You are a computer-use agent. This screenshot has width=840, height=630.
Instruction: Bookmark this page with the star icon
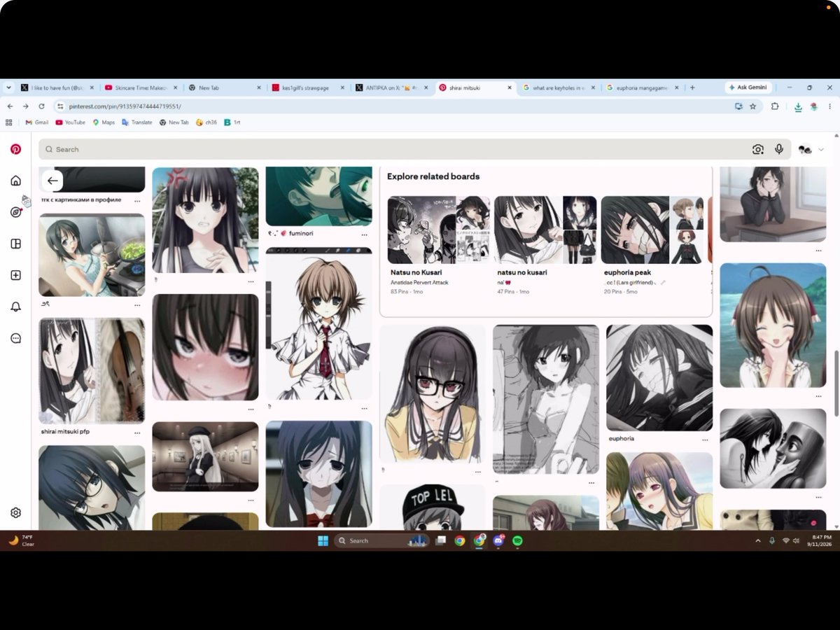(753, 106)
